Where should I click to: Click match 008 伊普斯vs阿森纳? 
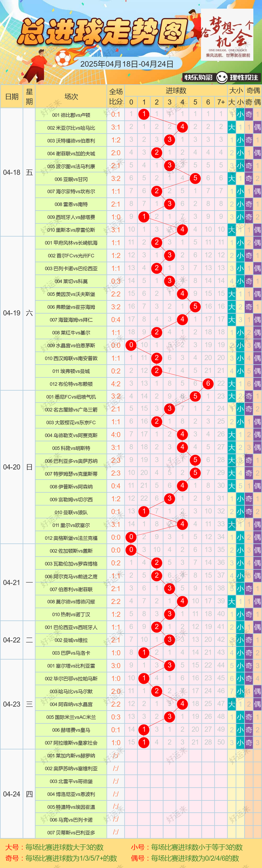(x=71, y=487)
